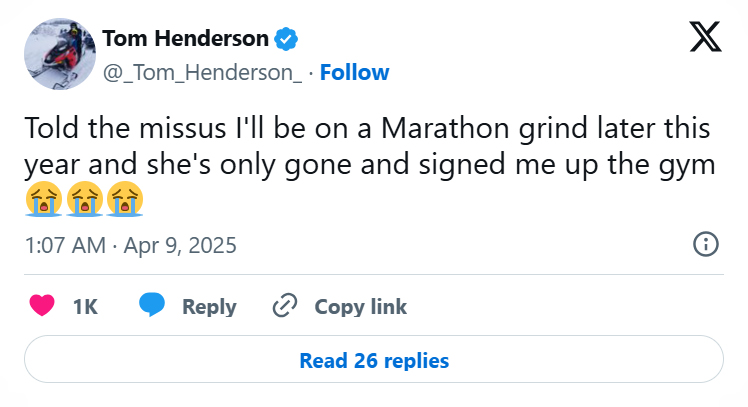This screenshot has width=748, height=407.
Task: Open the tweet info circle icon
Action: (x=706, y=245)
